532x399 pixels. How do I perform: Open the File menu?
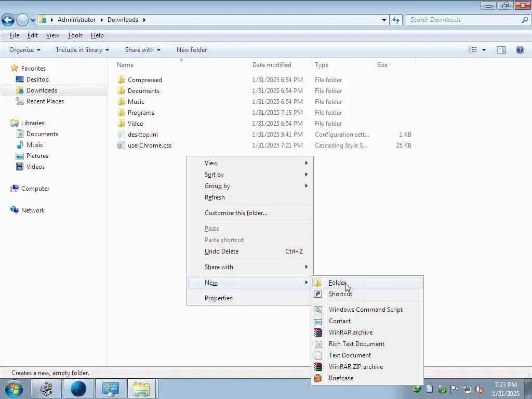click(14, 35)
